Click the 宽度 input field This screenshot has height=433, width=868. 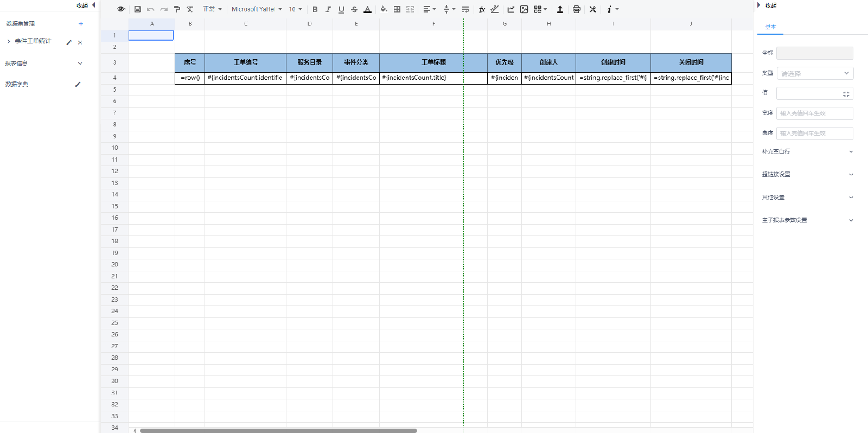(x=815, y=113)
